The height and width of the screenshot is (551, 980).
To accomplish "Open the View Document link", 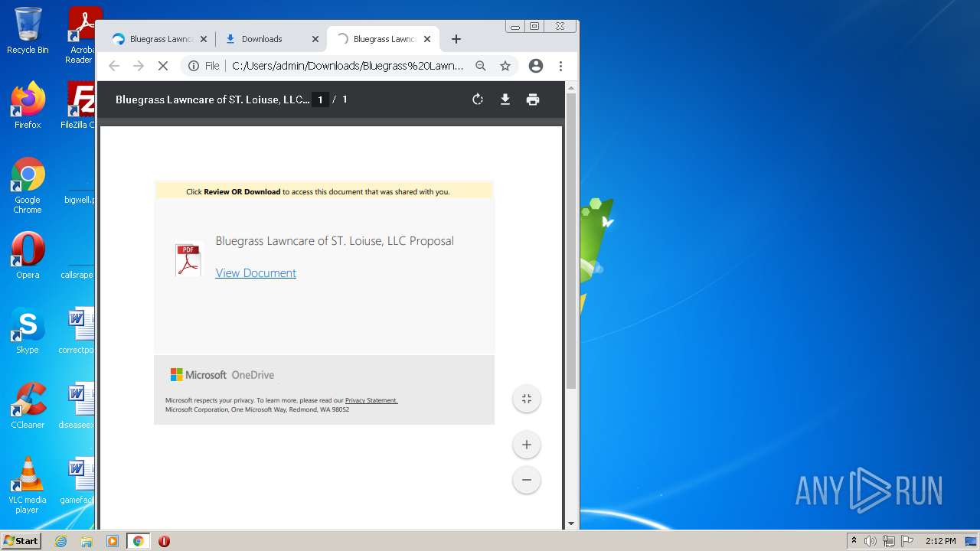I will (x=256, y=273).
